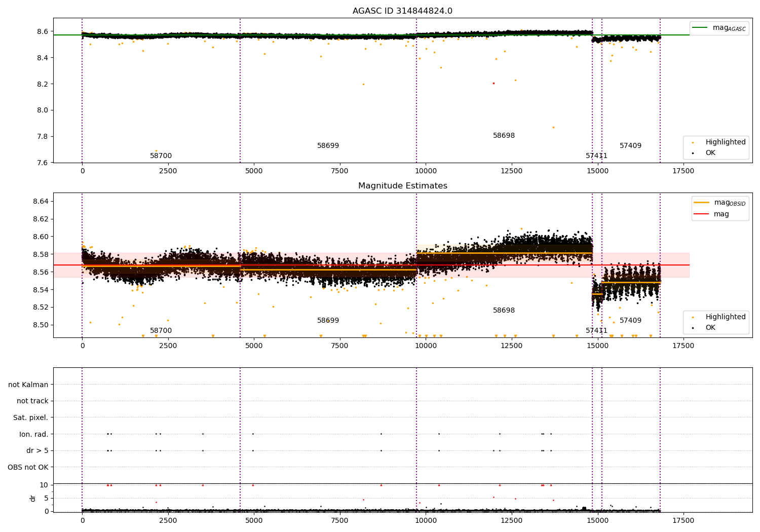
Task: Click the title 'AGASC ID 314844824.0'
Action: point(402,11)
